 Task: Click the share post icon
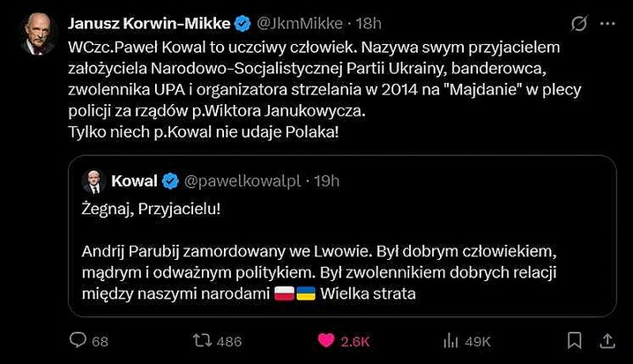[608, 340]
